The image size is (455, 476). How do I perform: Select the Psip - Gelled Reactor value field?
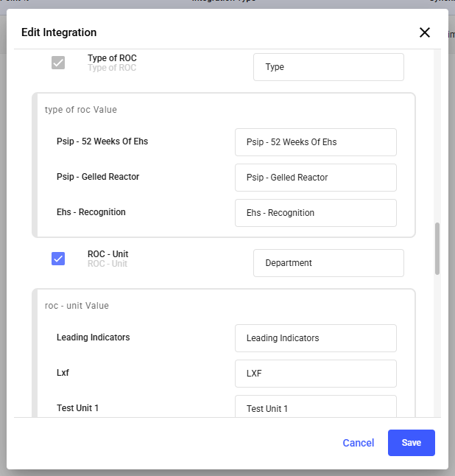coord(316,178)
